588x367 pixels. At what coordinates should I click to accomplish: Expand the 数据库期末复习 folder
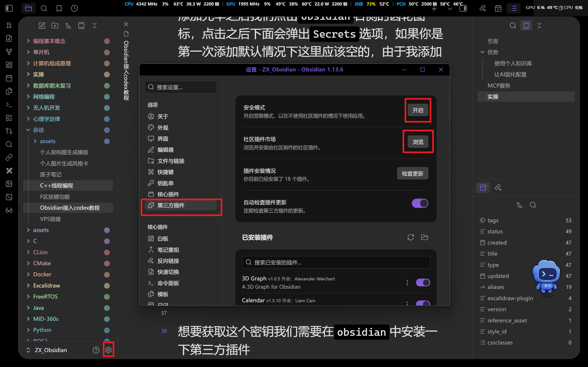tap(28, 85)
